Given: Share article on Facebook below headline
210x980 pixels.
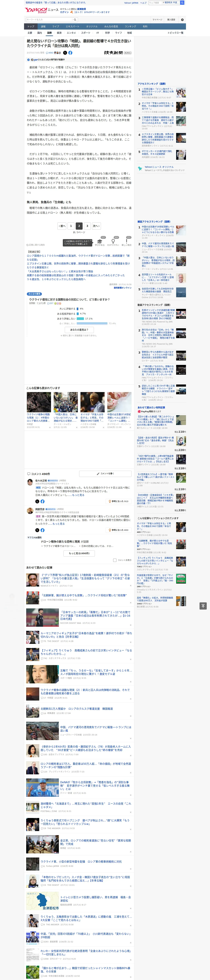Looking at the screenshot, I should click(70, 53).
